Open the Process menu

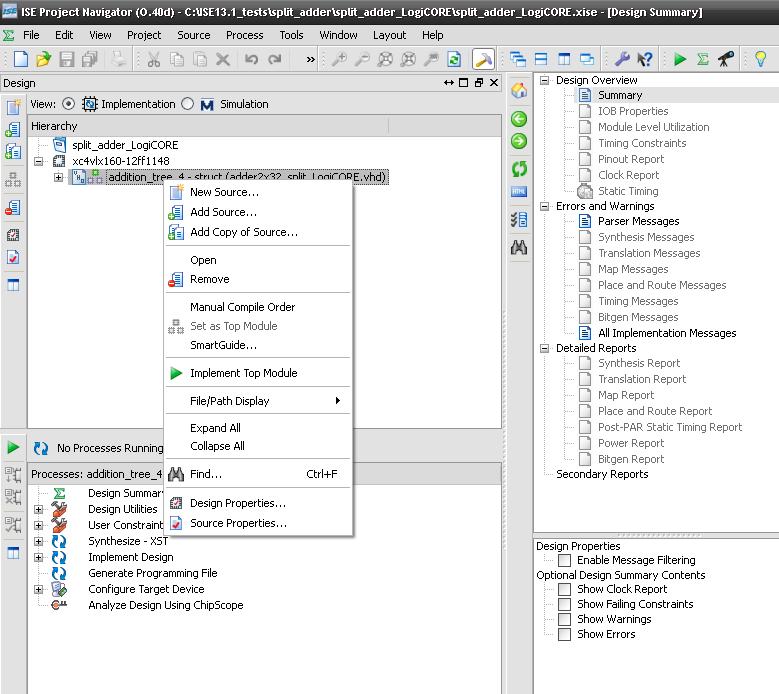point(244,35)
